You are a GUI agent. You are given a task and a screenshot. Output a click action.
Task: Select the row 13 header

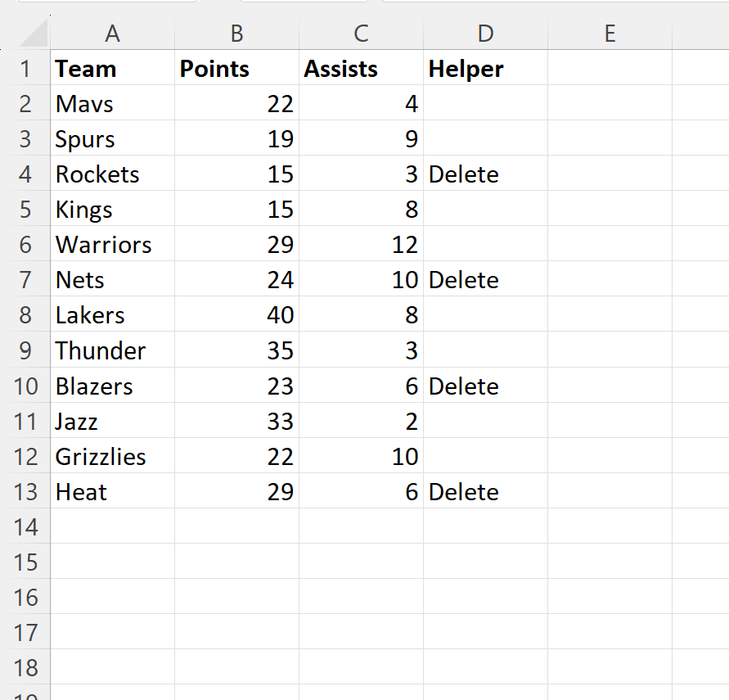(x=25, y=492)
